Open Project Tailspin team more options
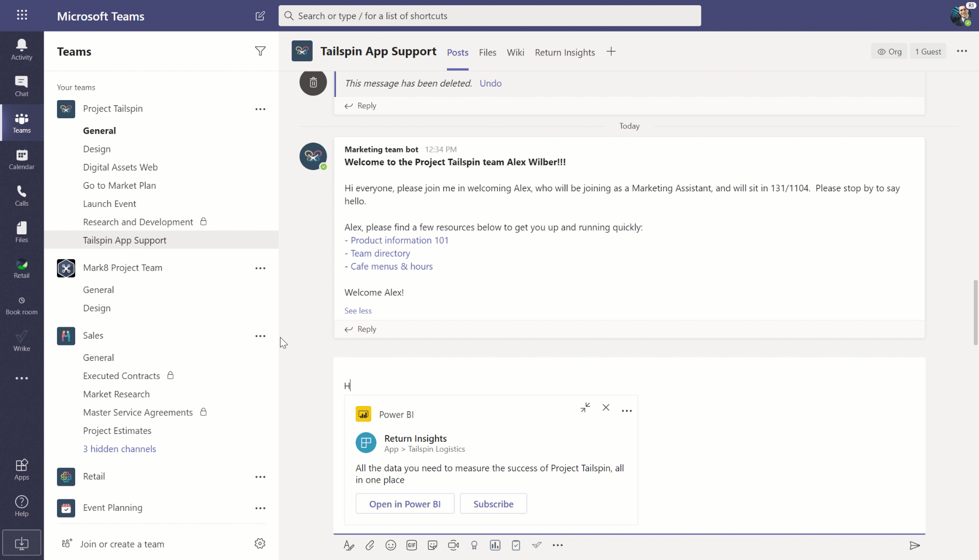The width and height of the screenshot is (979, 560). (x=260, y=109)
